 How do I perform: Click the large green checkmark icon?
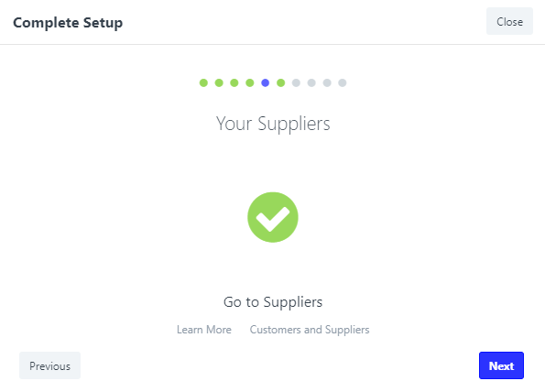point(273,217)
